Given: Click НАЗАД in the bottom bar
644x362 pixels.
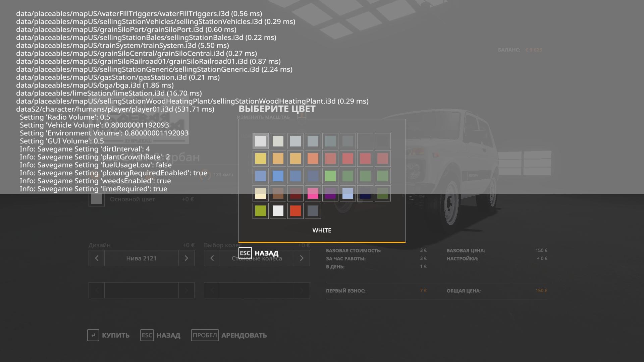Looking at the screenshot, I should click(x=168, y=335).
